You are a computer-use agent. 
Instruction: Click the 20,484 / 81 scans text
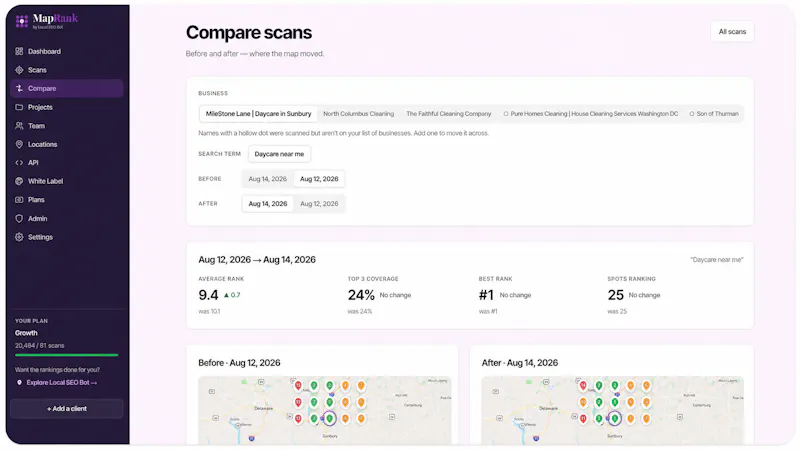pyautogui.click(x=39, y=345)
